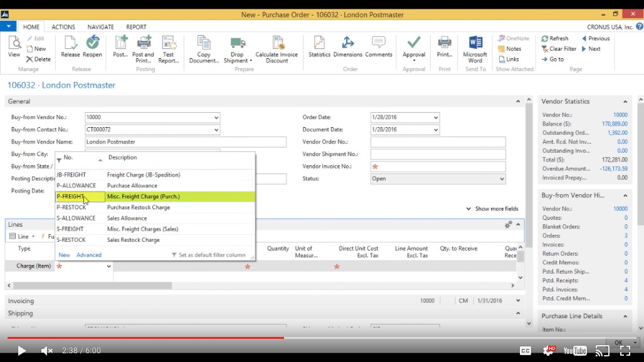Expand the Invoicing section
The width and height of the screenshot is (644, 362).
(x=518, y=301)
